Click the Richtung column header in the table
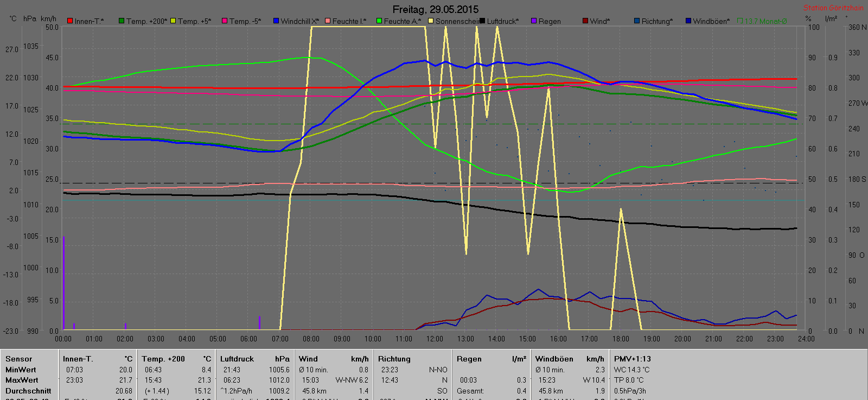 (x=394, y=359)
